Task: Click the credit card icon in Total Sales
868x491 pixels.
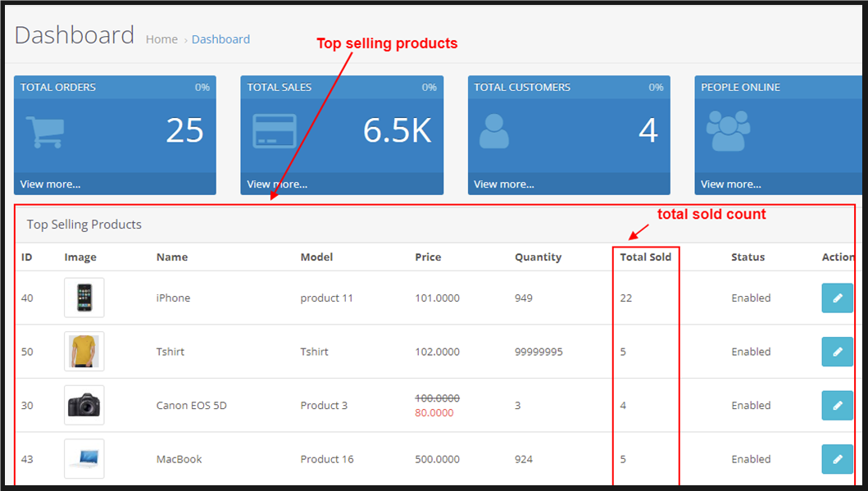Action: [x=275, y=131]
